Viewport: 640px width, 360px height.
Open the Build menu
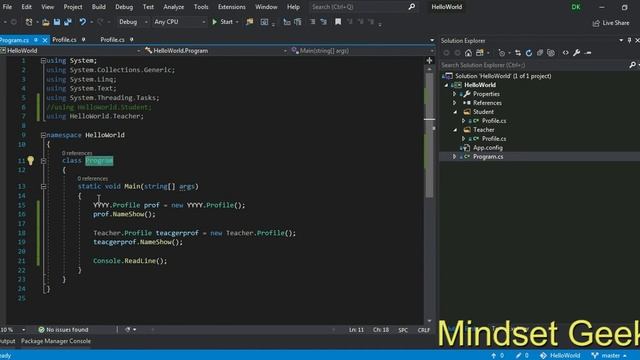coord(98,7)
